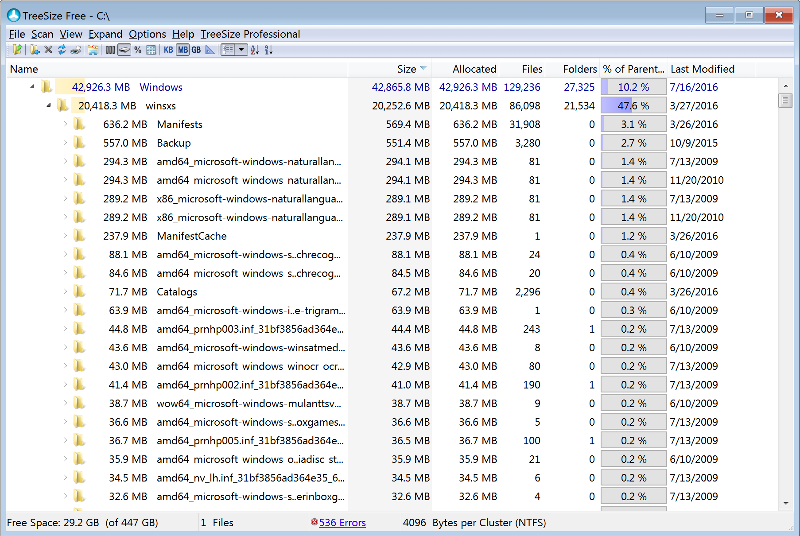Click the automatic units triangle icon
The height and width of the screenshot is (536, 800).
click(210, 49)
